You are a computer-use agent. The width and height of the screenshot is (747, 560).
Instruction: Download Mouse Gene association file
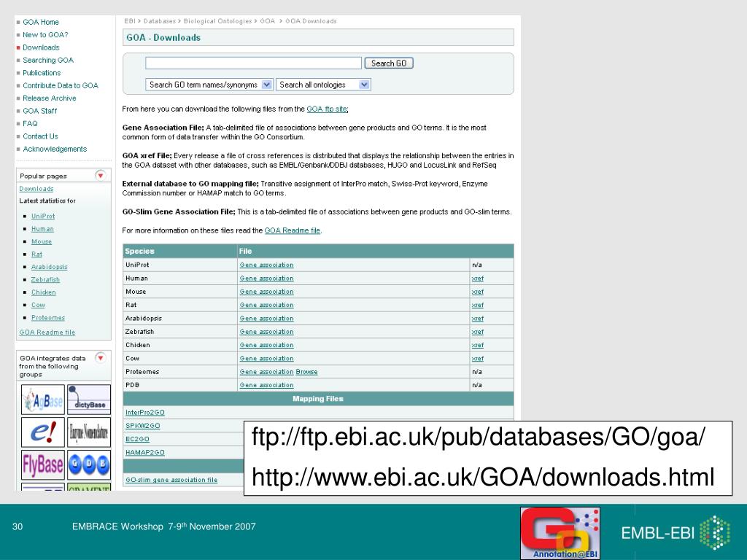tap(267, 292)
